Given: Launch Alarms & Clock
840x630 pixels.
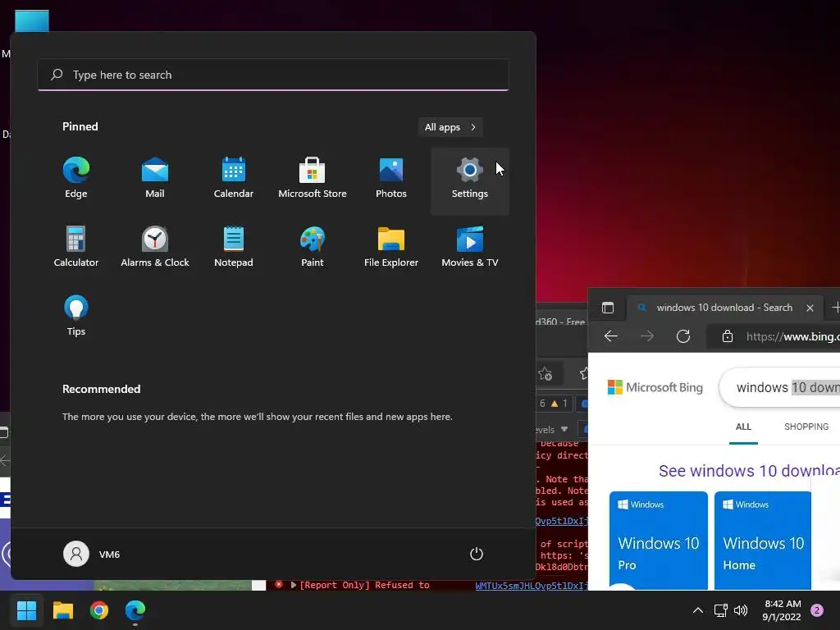Looking at the screenshot, I should pos(155,247).
